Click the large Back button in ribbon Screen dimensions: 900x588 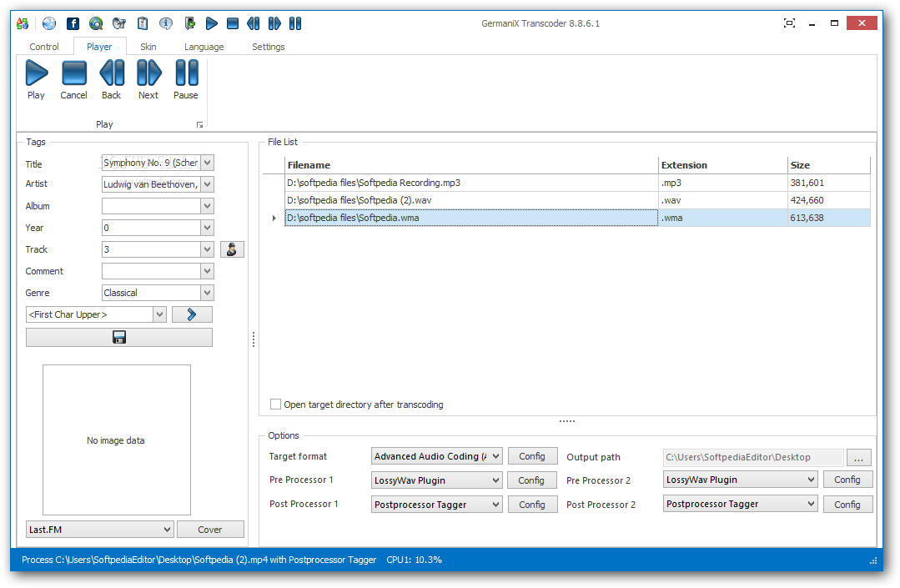click(111, 80)
